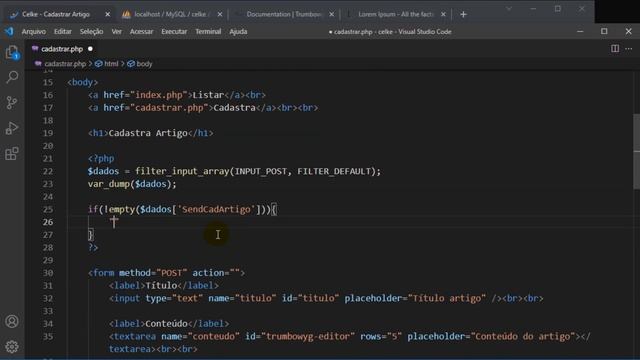Click cadastrar.php in the breadcrumb
640x360 pixels.
pyautogui.click(x=65, y=64)
